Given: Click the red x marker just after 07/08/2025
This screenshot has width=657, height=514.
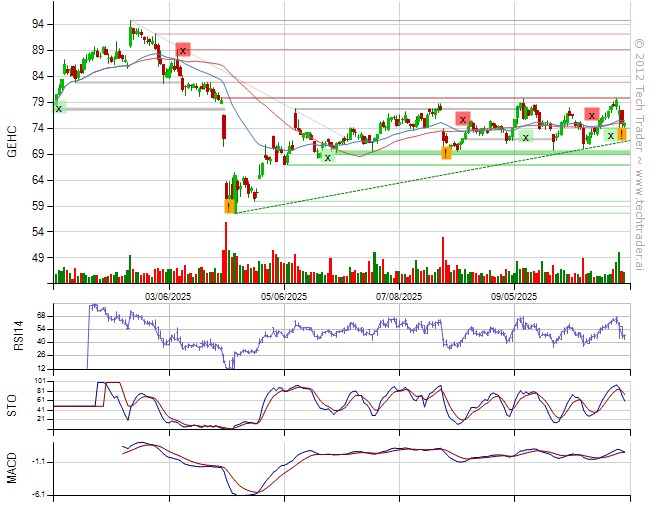Looking at the screenshot, I should point(462,119).
